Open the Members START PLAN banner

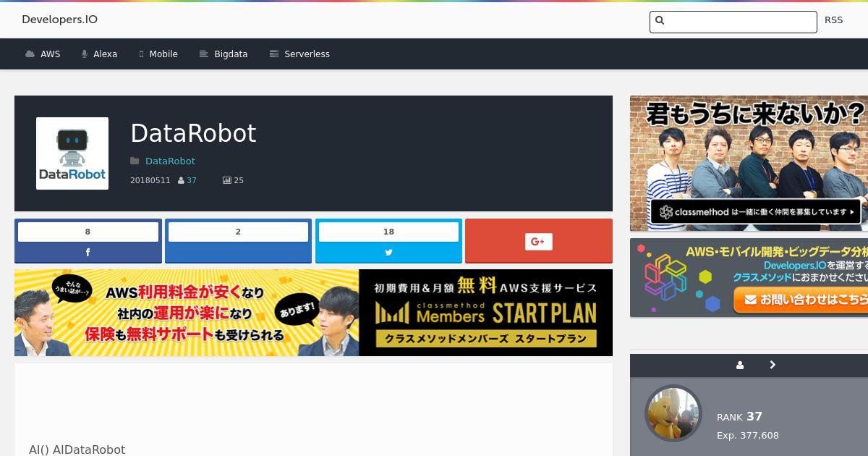pyautogui.click(x=313, y=313)
